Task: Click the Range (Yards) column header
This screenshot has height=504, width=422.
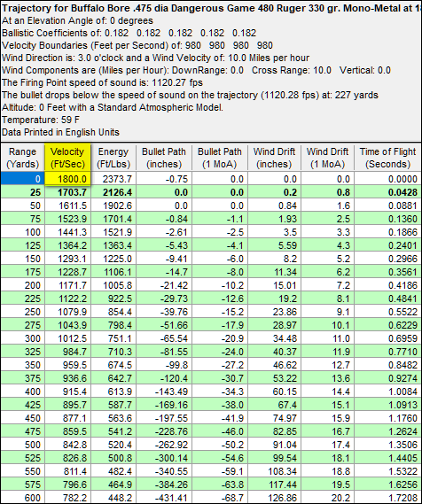Action: click(x=22, y=158)
